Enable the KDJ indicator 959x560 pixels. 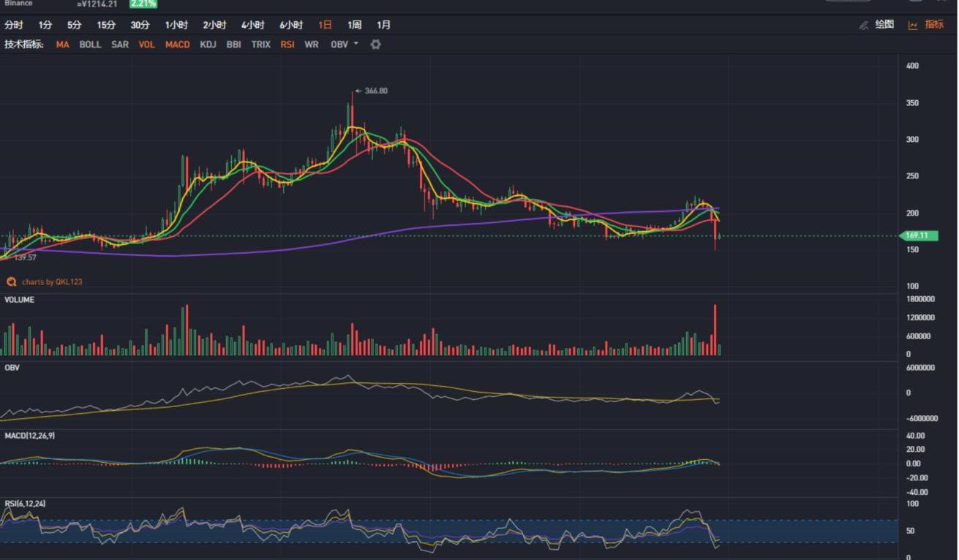point(208,45)
